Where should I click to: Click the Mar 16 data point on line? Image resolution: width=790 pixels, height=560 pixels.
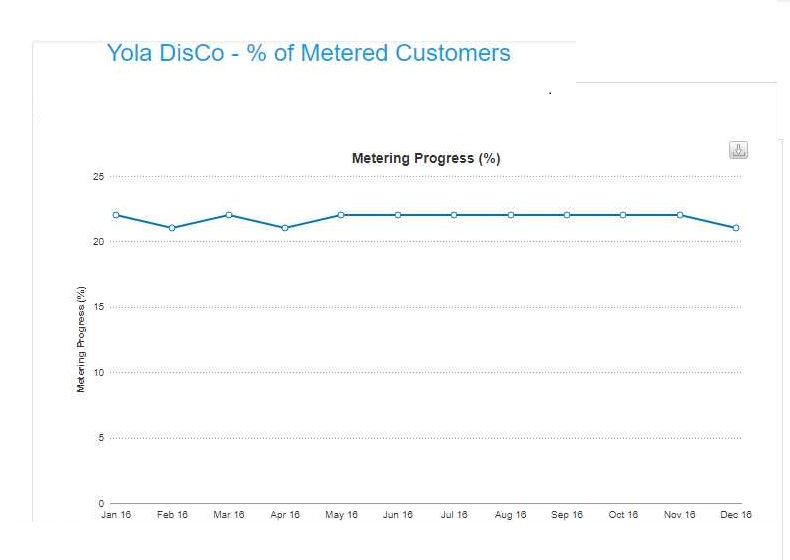[x=229, y=215]
